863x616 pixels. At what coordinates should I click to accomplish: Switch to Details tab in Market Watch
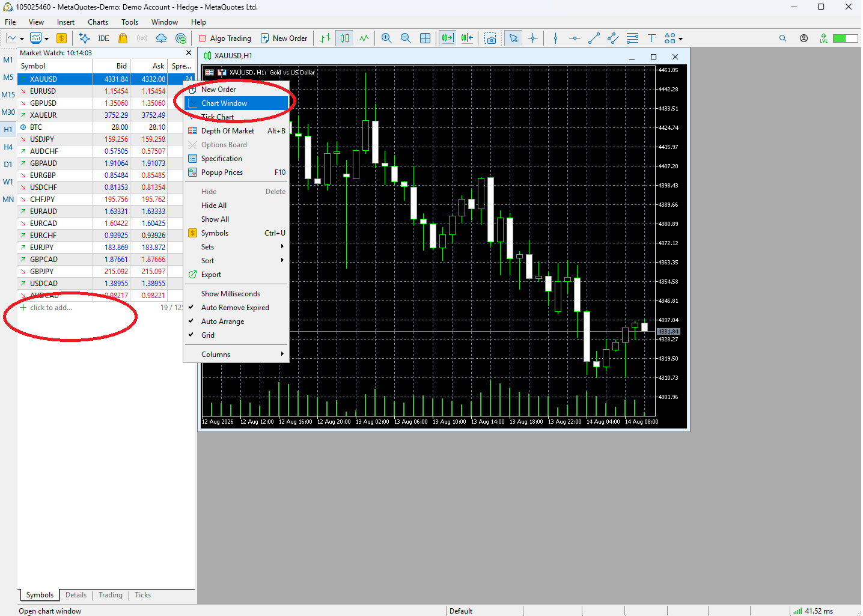(76, 595)
